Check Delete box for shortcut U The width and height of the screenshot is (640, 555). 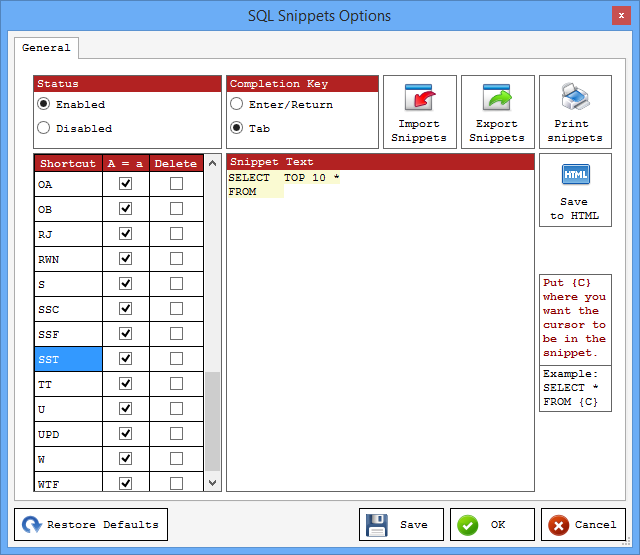176,408
